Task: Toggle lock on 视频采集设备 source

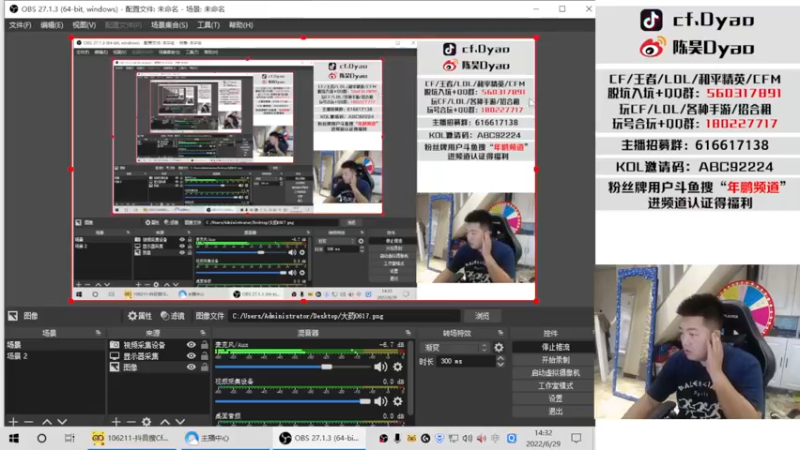Action: coord(204,345)
